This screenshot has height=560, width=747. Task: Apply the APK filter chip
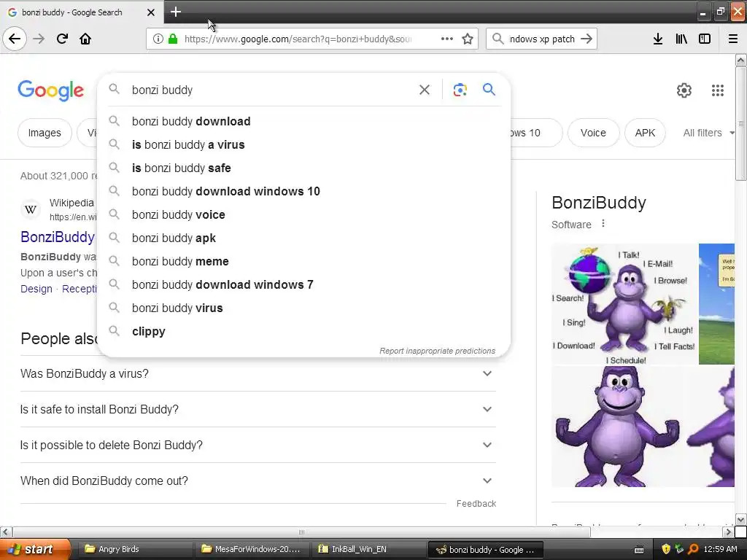(645, 133)
